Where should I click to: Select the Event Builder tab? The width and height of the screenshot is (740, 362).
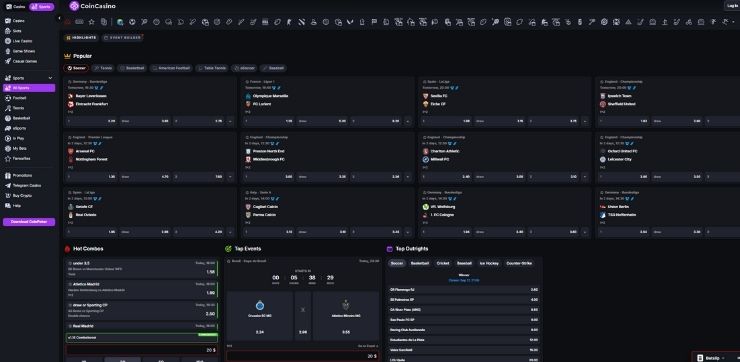pyautogui.click(x=122, y=37)
